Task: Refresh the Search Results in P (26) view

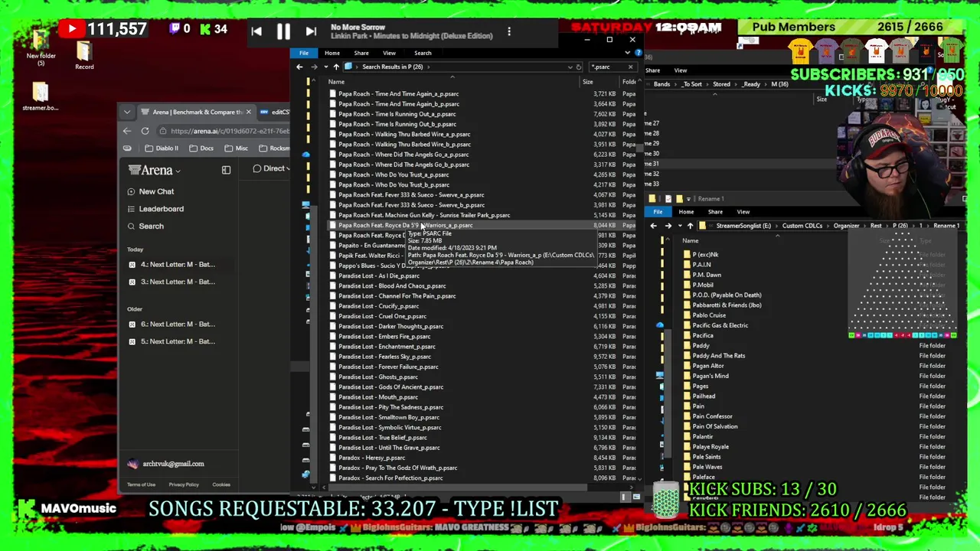Action: 579,67
